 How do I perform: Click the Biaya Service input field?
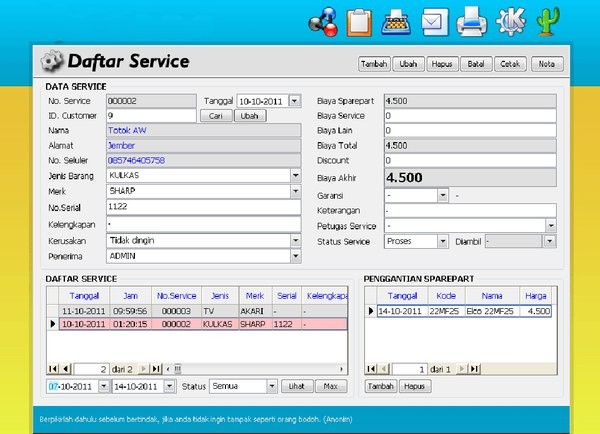point(470,116)
